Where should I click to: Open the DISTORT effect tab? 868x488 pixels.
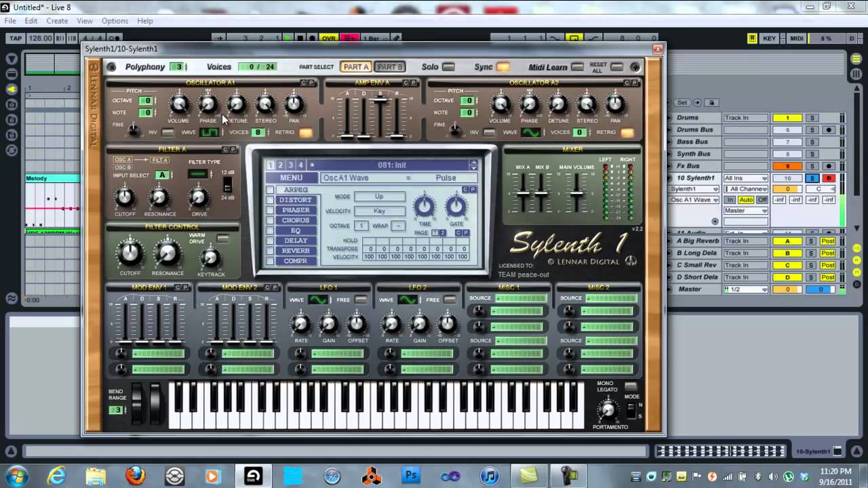click(x=296, y=200)
